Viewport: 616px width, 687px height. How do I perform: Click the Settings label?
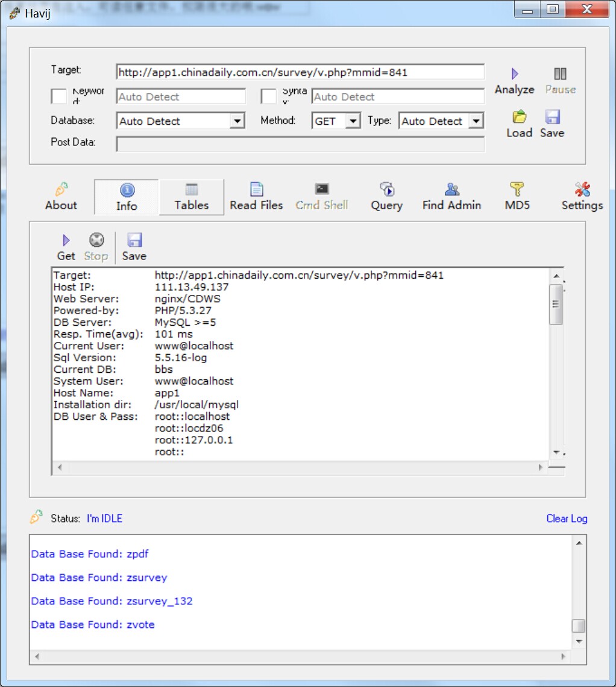tap(582, 206)
